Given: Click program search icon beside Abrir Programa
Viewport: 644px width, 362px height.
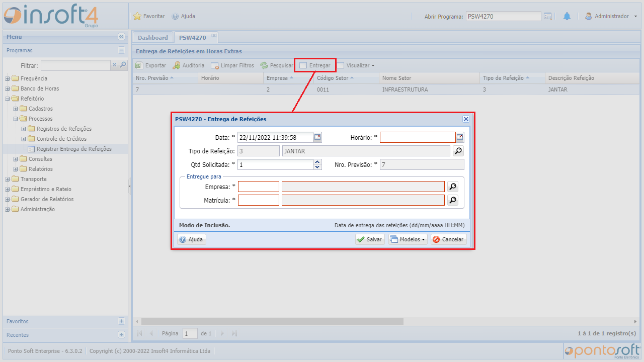Looking at the screenshot, I should coord(548,16).
